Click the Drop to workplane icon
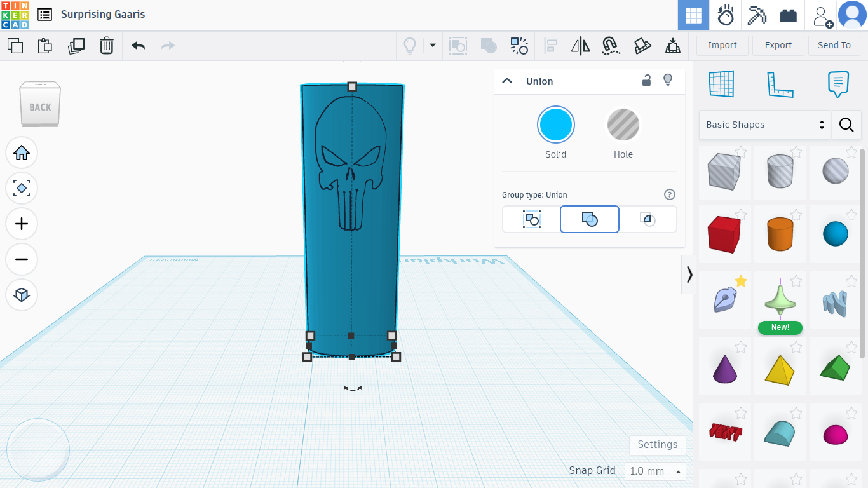The height and width of the screenshot is (488, 868). [x=673, y=46]
